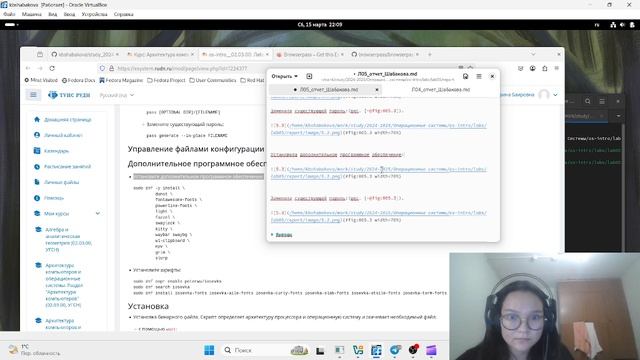Switch to the Browserpass Firefox tab

coord(310,54)
